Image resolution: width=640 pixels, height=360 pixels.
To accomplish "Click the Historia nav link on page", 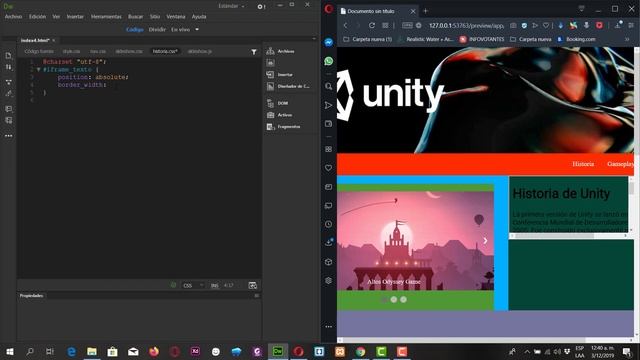I will click(x=583, y=164).
